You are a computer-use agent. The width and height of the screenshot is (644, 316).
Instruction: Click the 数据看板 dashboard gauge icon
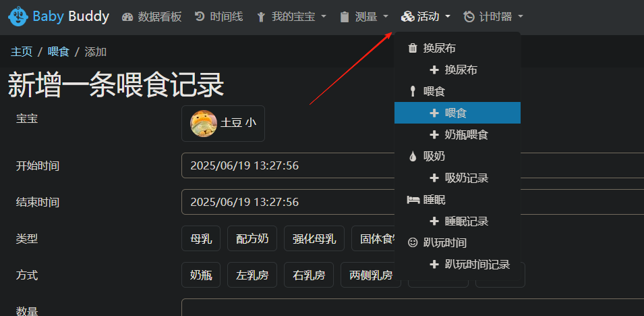point(127,17)
